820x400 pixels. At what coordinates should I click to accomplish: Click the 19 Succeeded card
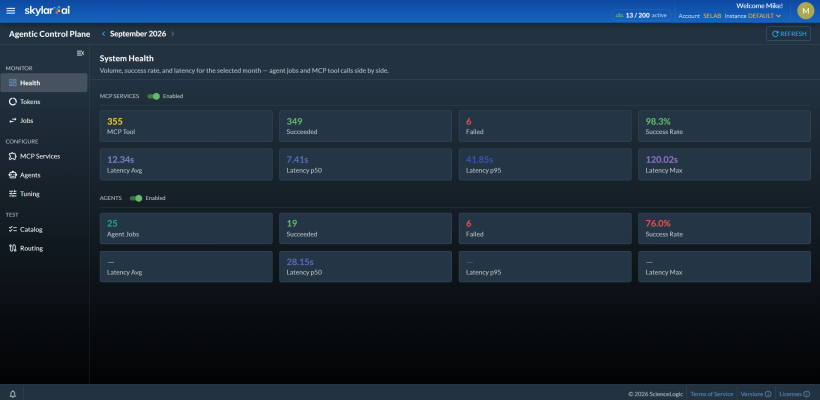[365, 228]
